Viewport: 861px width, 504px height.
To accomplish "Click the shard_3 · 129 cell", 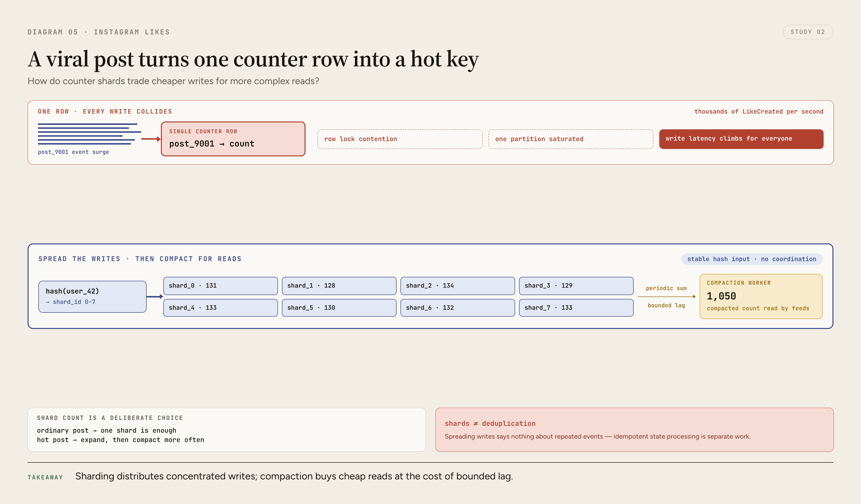I will pos(576,286).
